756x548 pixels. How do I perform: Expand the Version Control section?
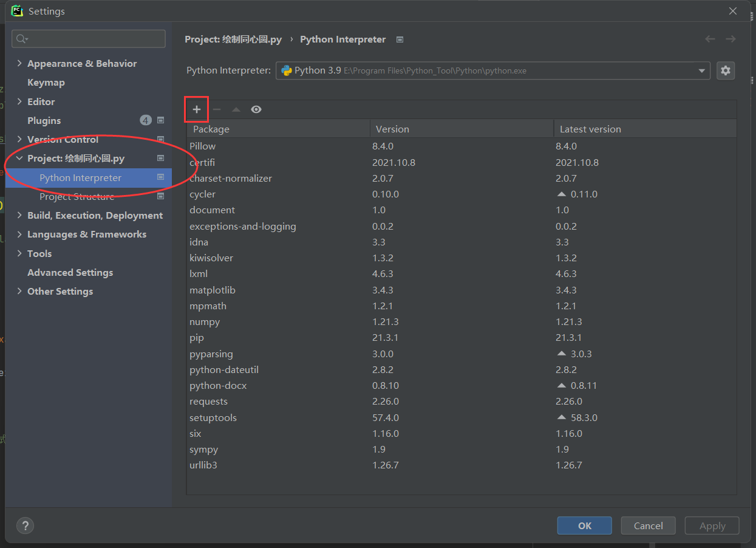pos(19,139)
